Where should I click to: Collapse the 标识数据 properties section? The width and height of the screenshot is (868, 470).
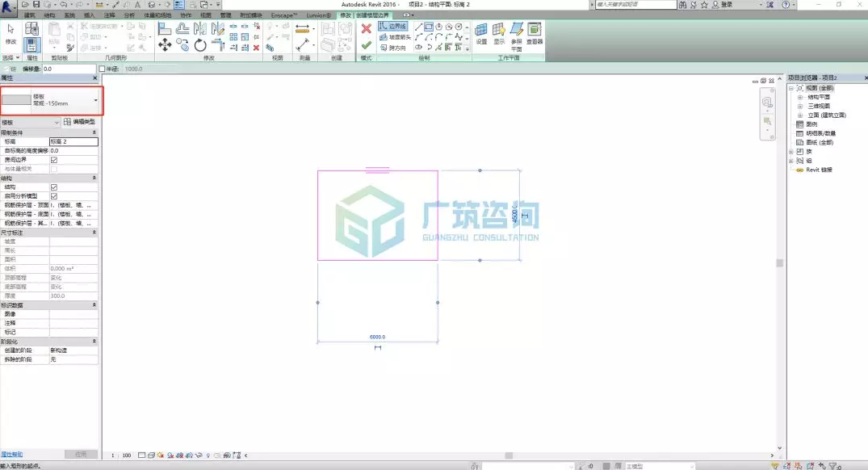coord(94,305)
